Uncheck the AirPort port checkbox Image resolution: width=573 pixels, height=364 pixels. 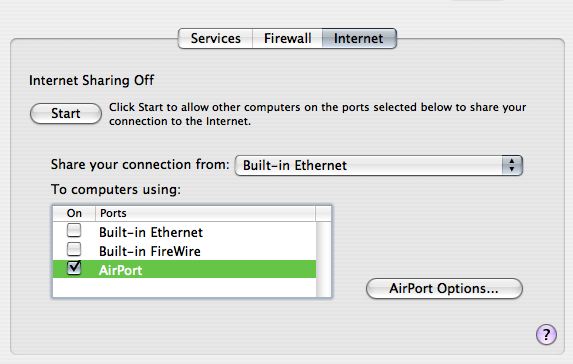click(74, 268)
